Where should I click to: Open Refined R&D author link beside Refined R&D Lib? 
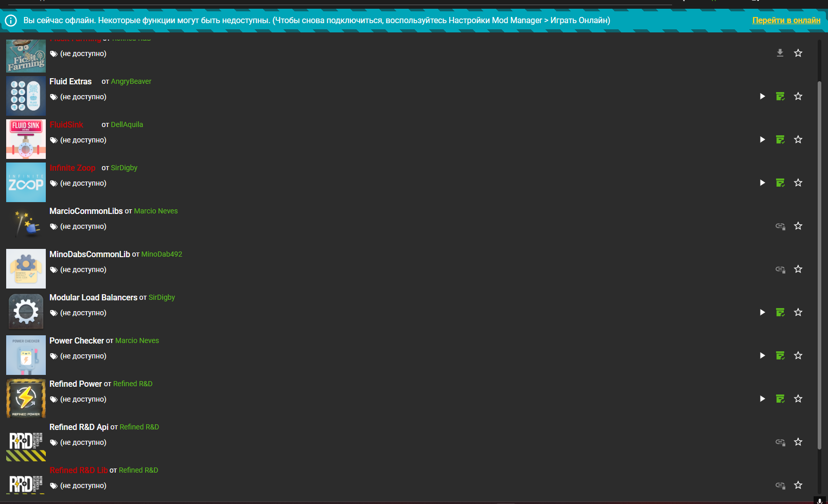[x=138, y=470]
